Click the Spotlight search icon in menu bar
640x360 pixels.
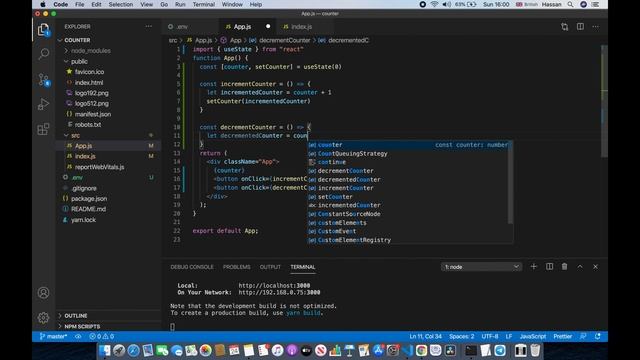click(570, 4)
